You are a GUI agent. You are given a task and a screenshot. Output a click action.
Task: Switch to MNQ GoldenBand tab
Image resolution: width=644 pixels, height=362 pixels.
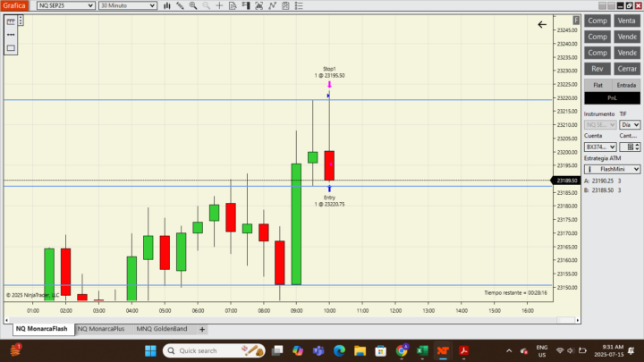point(162,329)
